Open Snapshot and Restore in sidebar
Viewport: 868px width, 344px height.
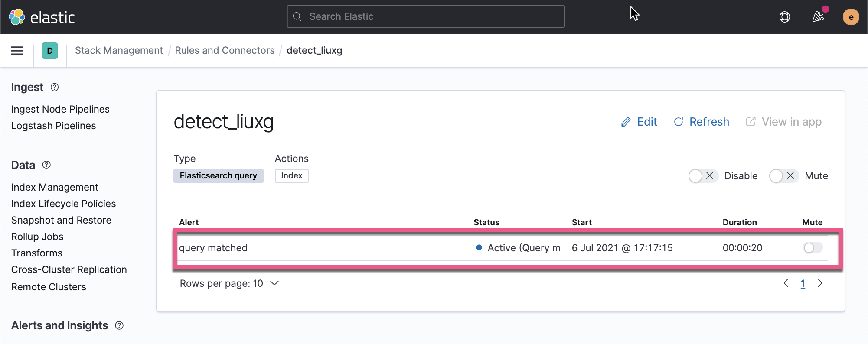coord(61,220)
